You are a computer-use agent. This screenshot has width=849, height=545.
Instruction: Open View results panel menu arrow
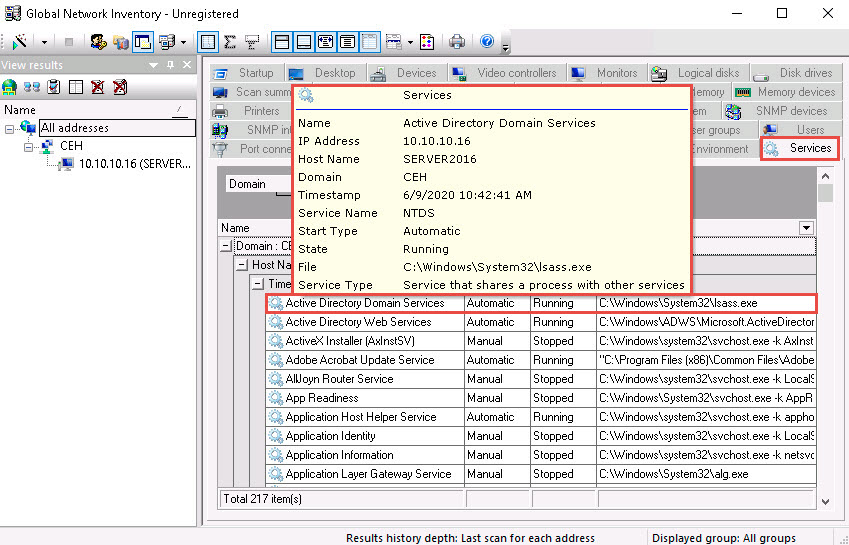coord(154,65)
